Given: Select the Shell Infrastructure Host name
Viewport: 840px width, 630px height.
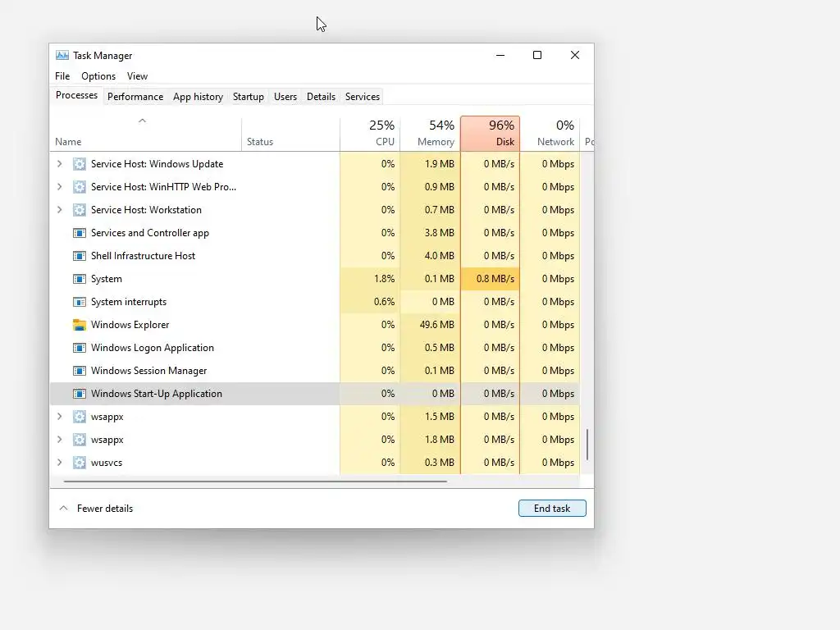Looking at the screenshot, I should (143, 256).
